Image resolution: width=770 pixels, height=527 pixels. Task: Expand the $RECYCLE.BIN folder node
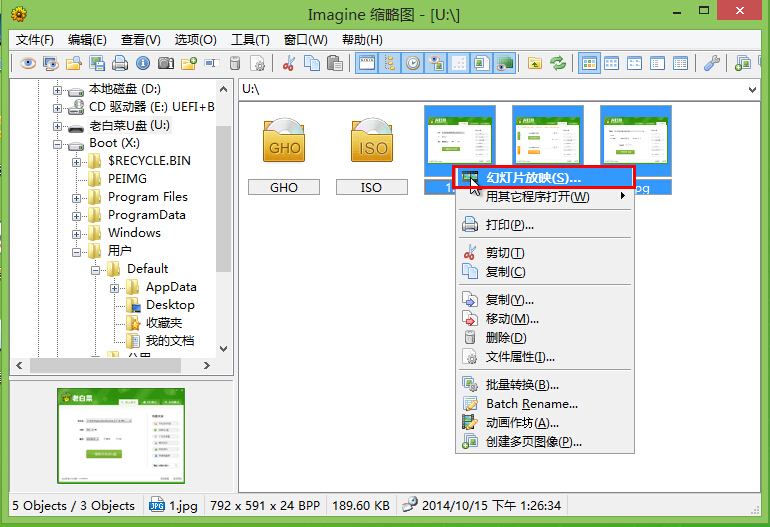pos(76,162)
